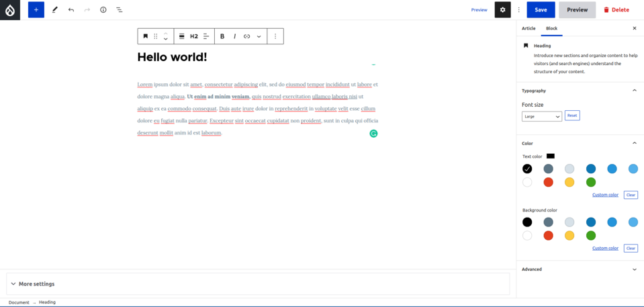Open the Font size dropdown
The height and width of the screenshot is (307, 644).
pyautogui.click(x=542, y=116)
